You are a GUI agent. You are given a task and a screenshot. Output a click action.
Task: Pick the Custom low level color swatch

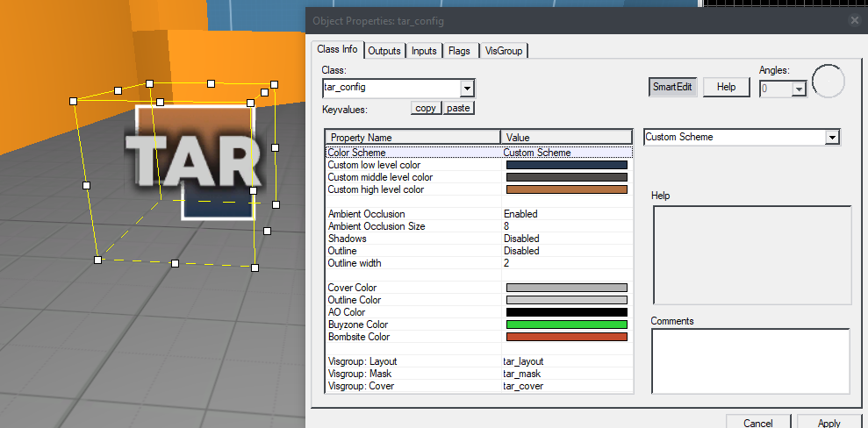[567, 165]
